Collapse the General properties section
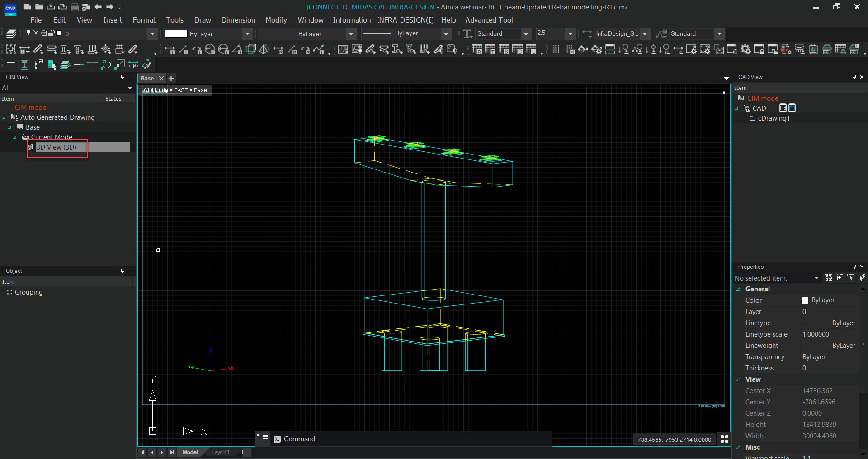This screenshot has height=459, width=868. pos(738,289)
